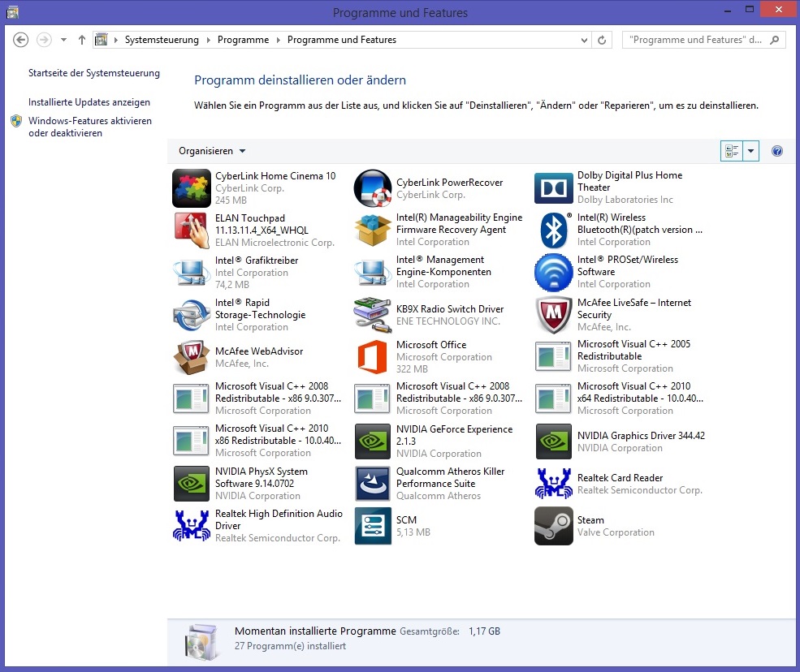Viewport: 800px width, 672px height.
Task: Click the McAfee LiveSafe shield icon
Action: coord(554,315)
